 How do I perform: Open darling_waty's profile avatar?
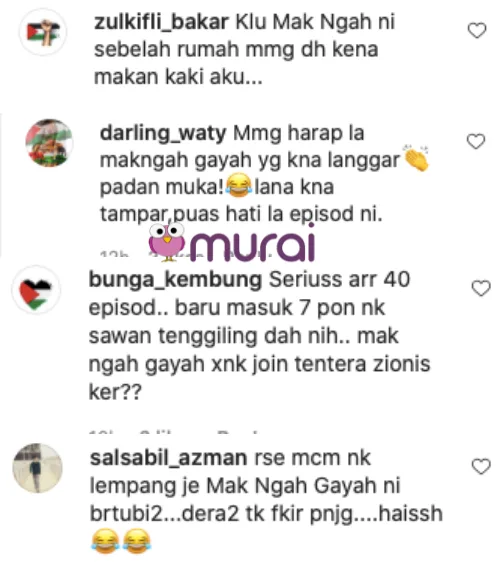tap(49, 143)
